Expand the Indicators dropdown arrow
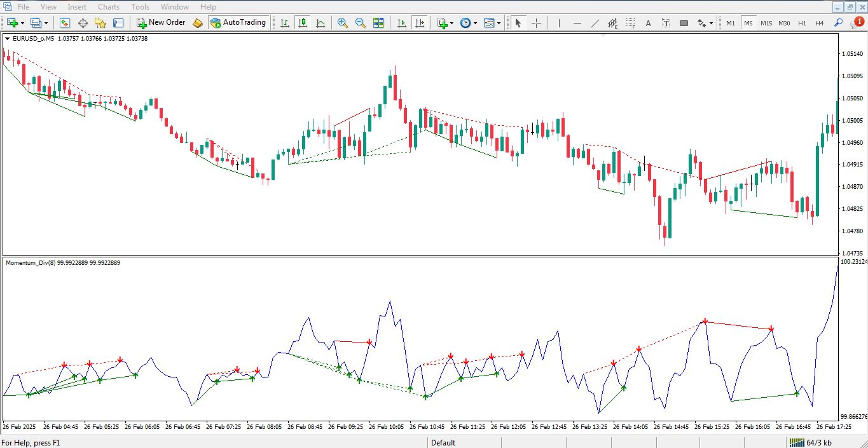Screen dimensions: 868x448 point(452,23)
